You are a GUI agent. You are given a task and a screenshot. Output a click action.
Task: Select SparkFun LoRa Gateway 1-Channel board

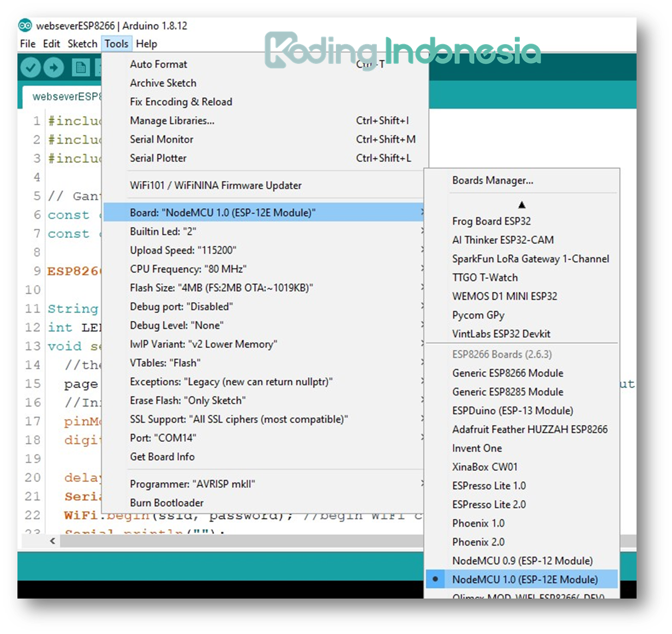[x=522, y=259]
